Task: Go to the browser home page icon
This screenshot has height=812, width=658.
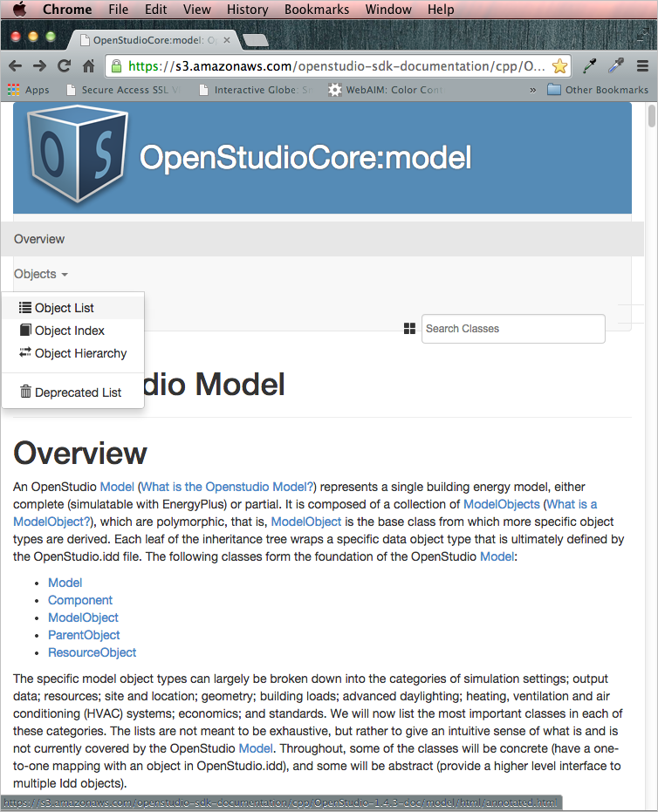Action: pyautogui.click(x=88, y=66)
